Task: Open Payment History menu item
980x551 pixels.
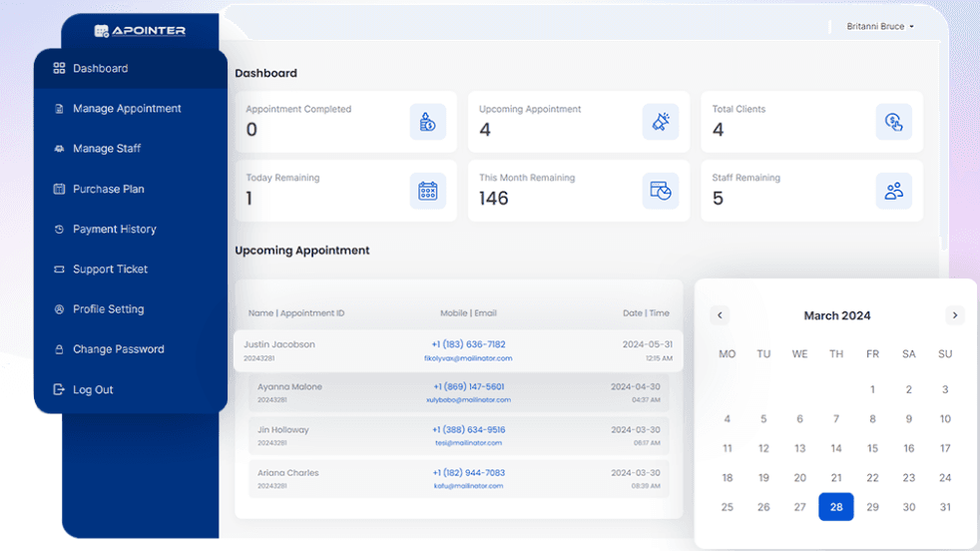Action: tap(131, 229)
